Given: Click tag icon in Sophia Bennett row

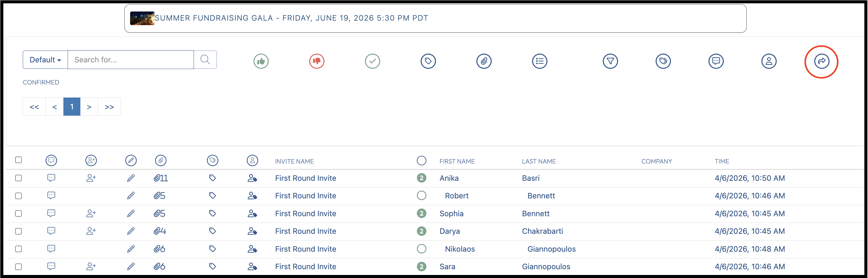Looking at the screenshot, I should pyautogui.click(x=212, y=213).
